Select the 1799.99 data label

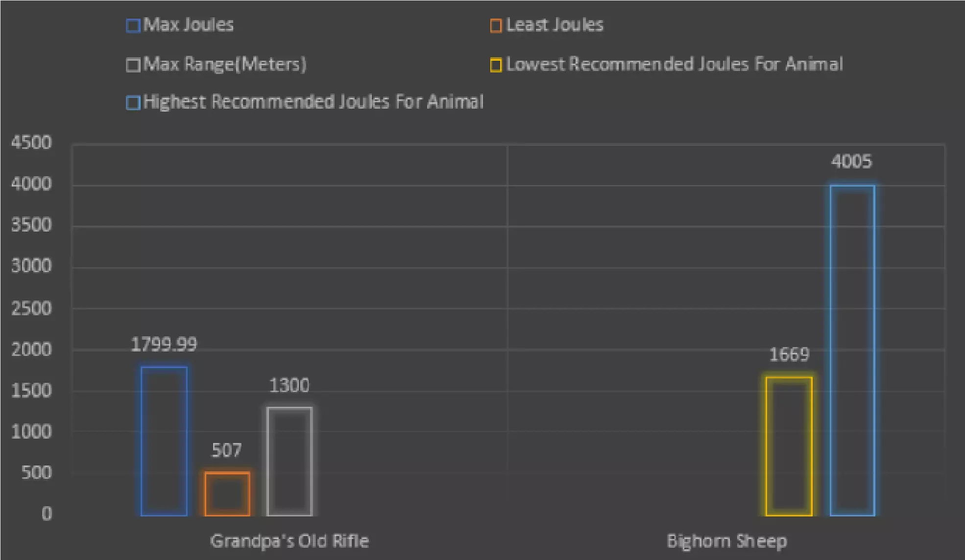164,345
